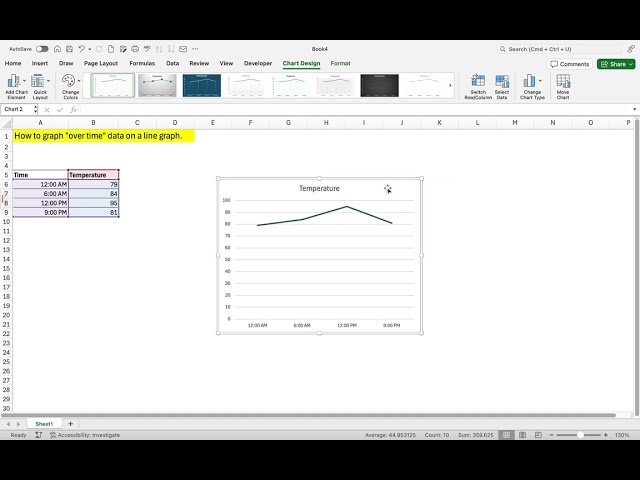
Task: Click the Insert Function fx icon
Action: pos(73,109)
